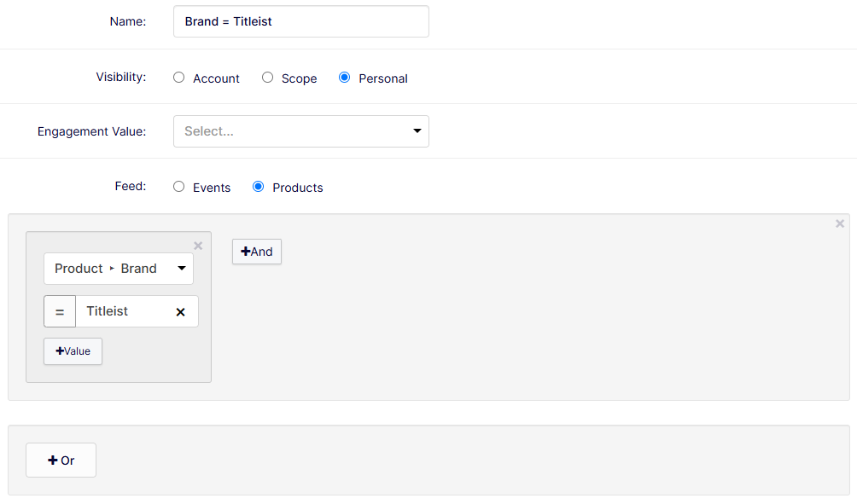Click the Feed label
Screen dimensions: 857x504
coord(131,185)
